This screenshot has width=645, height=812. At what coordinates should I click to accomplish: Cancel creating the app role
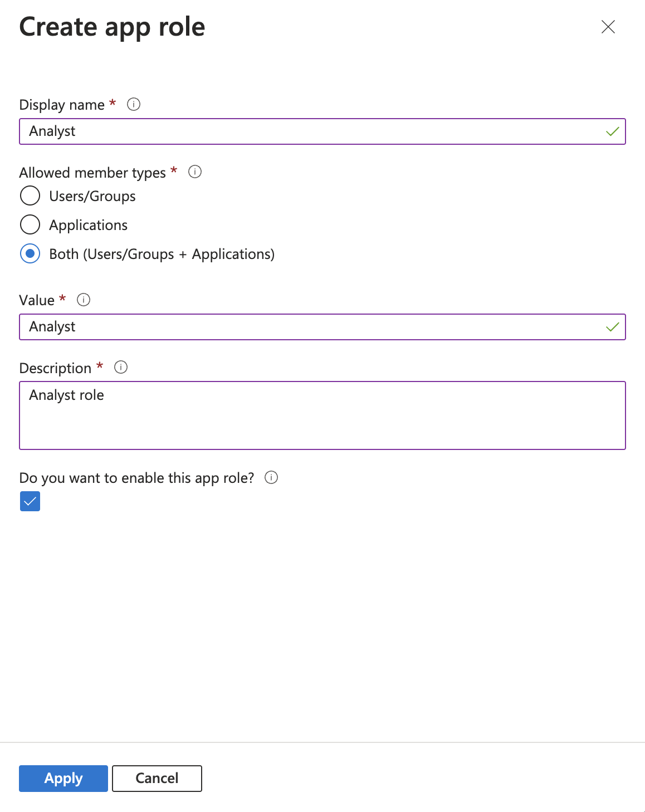click(157, 778)
